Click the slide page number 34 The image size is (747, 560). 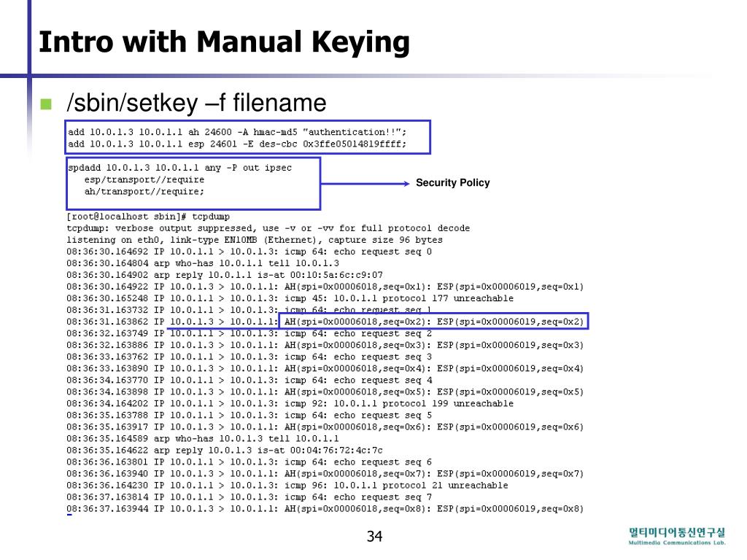(374, 536)
